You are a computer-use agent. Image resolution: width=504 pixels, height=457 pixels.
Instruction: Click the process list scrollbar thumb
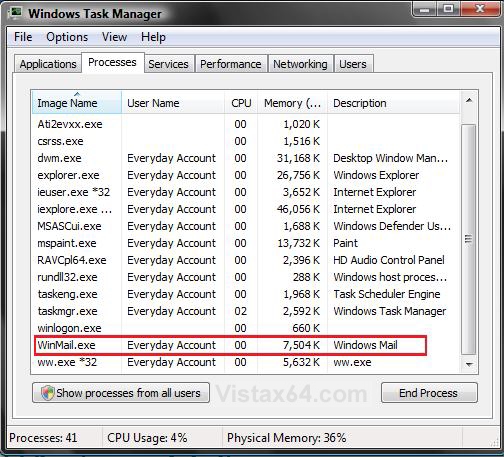pos(469,239)
